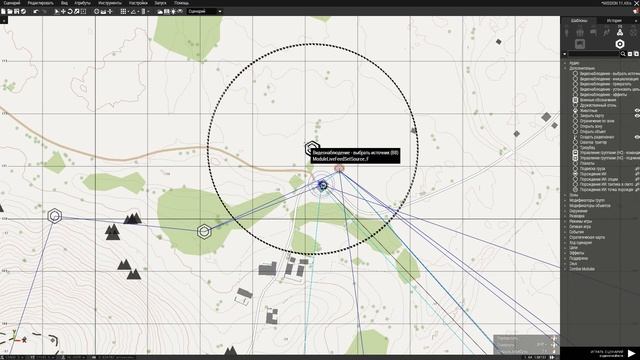Expand the События category
Screen dimensions: 640x360
click(565, 232)
